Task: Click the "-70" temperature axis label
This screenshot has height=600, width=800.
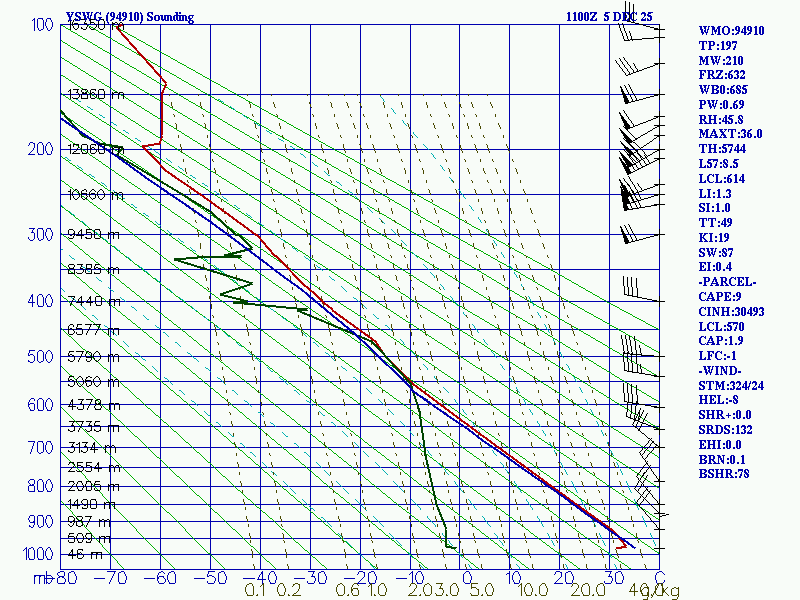Action: [x=110, y=578]
